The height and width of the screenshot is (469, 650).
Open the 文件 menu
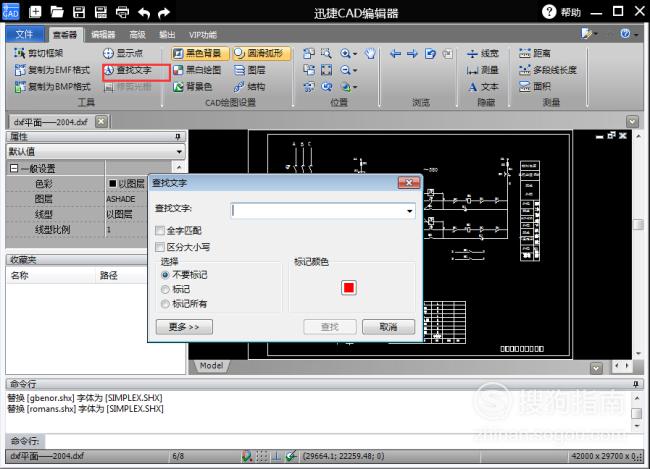pos(24,34)
